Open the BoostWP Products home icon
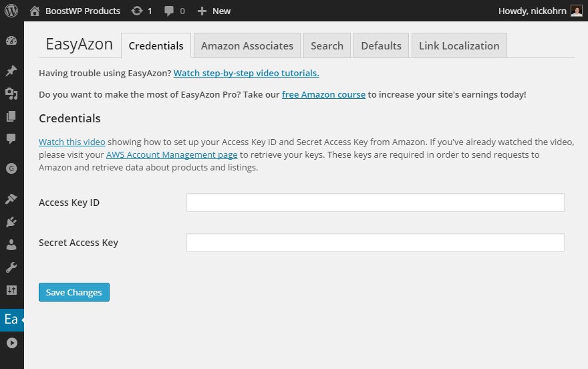The width and height of the screenshot is (588, 369). coord(35,11)
